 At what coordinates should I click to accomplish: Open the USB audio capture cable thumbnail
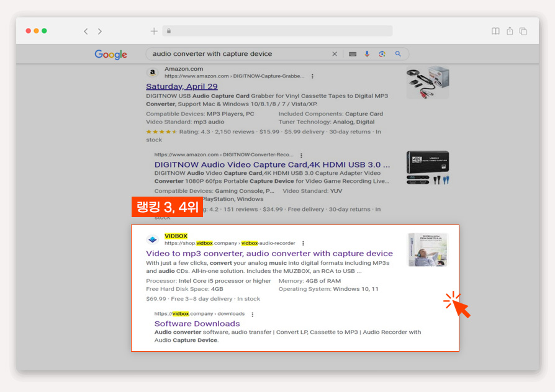428,82
